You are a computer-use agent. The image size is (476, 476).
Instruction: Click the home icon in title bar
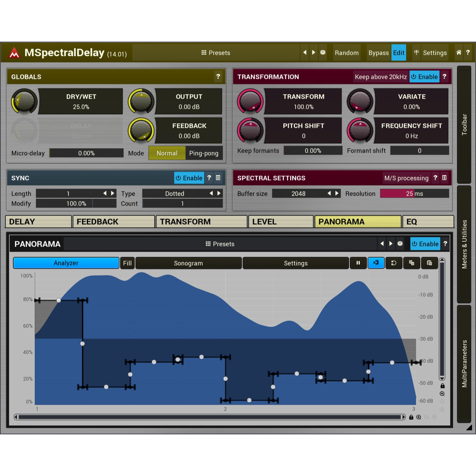pyautogui.click(x=459, y=52)
